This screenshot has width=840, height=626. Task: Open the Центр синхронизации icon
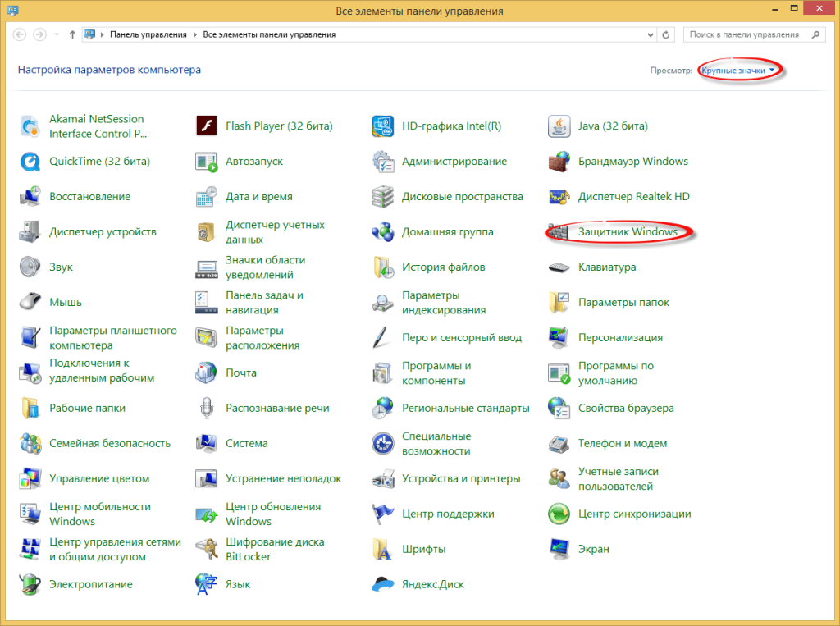(559, 514)
